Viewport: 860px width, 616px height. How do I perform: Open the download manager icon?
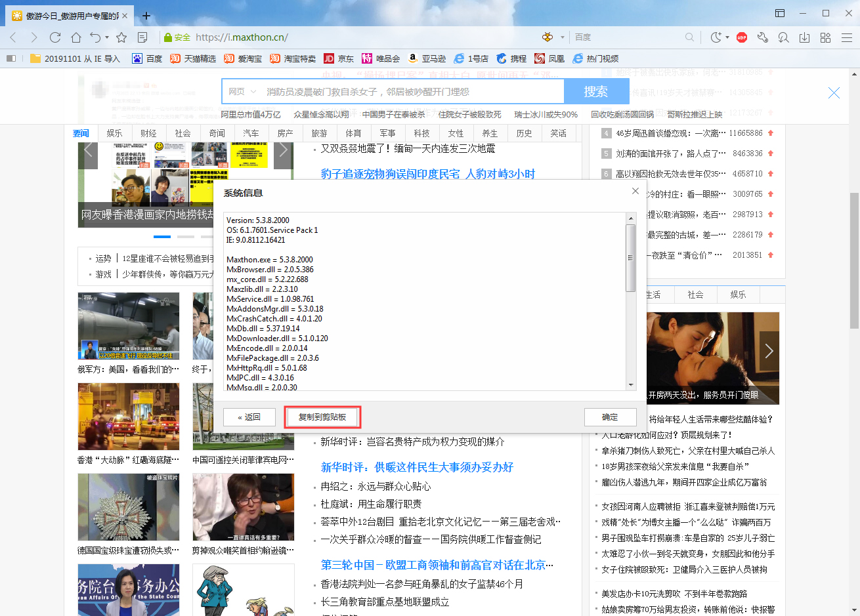(x=804, y=37)
